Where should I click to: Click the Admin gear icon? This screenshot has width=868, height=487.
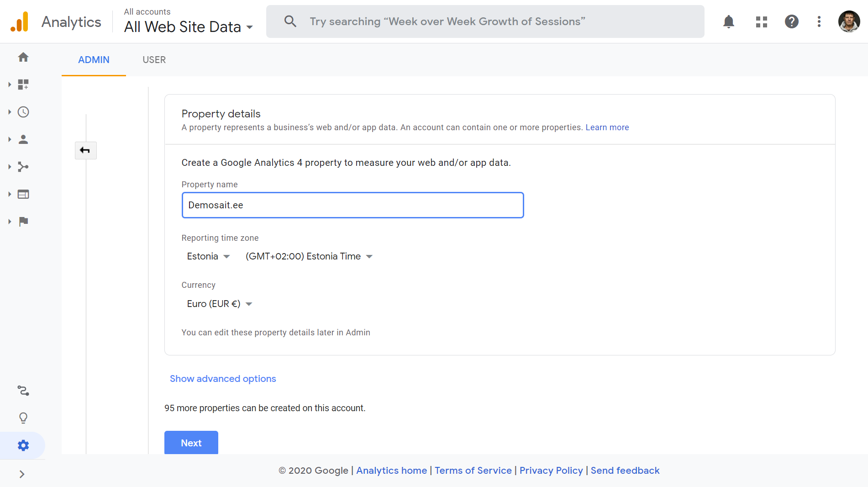pyautogui.click(x=23, y=445)
